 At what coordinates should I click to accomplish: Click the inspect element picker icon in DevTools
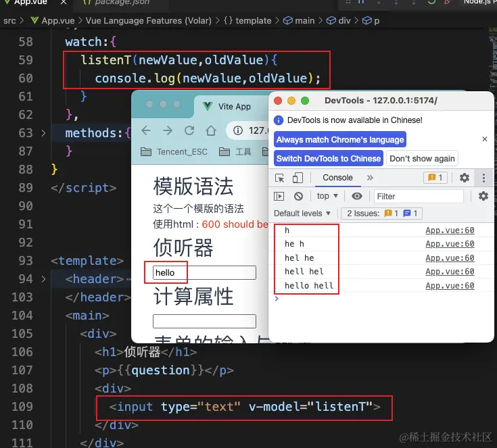coord(279,178)
